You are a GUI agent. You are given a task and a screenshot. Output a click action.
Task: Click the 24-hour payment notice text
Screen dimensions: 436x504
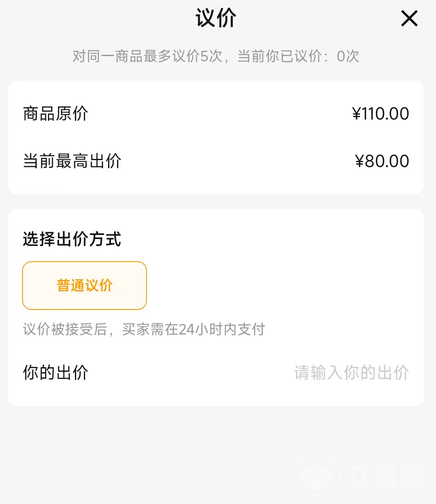tap(144, 329)
